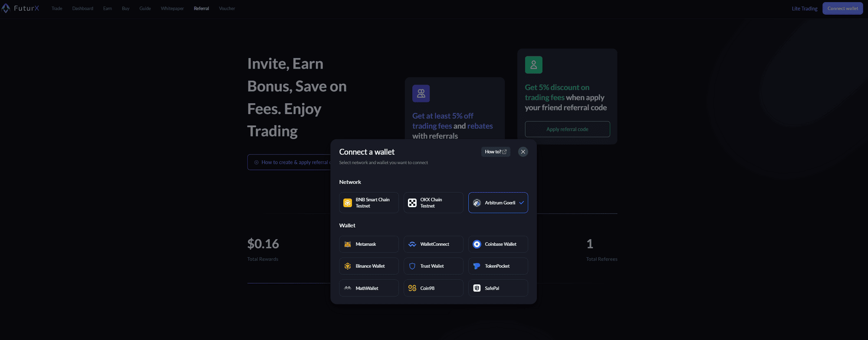The width and height of the screenshot is (868, 340).
Task: Choose the WalletConnect wallet
Action: (x=434, y=244)
